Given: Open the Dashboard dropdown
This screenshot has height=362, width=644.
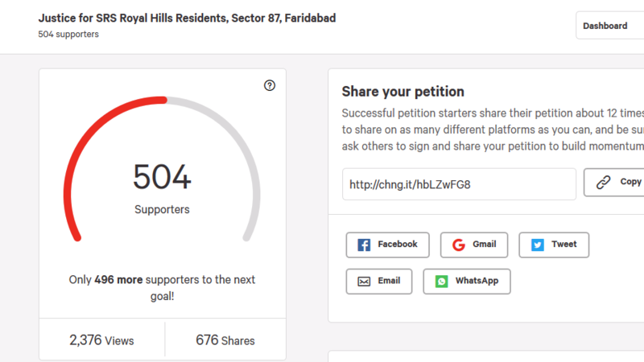Looking at the screenshot, I should pyautogui.click(x=609, y=26).
